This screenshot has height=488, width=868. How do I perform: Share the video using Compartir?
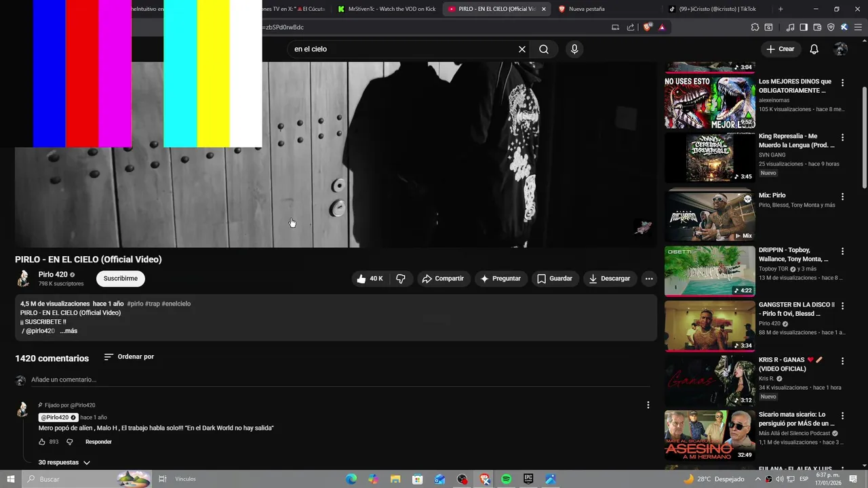pos(443,279)
